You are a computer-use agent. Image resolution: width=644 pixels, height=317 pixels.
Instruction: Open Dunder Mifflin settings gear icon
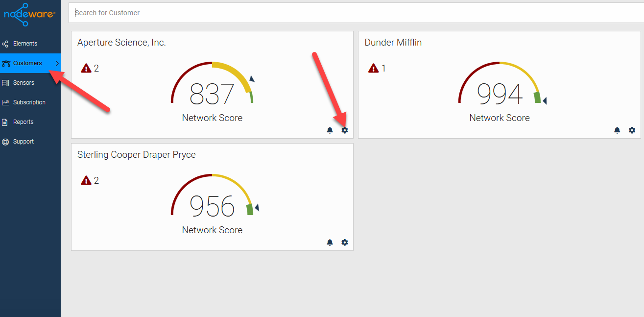click(x=632, y=130)
